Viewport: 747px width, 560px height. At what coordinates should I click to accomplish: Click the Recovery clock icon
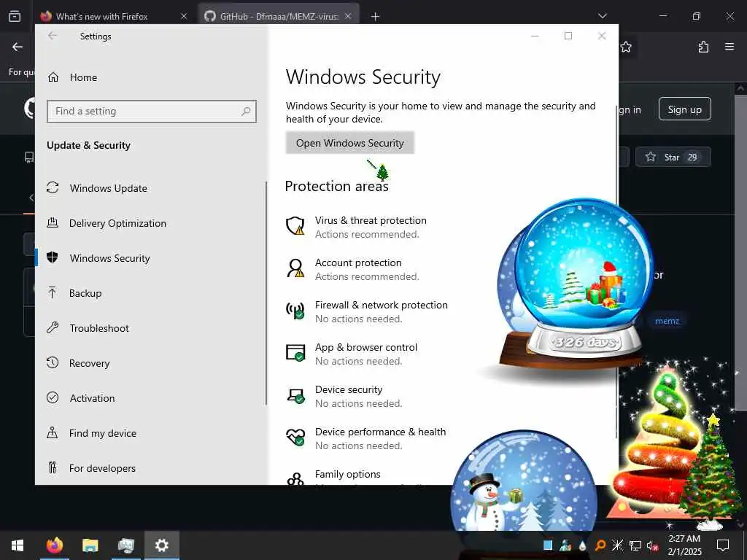pos(53,362)
